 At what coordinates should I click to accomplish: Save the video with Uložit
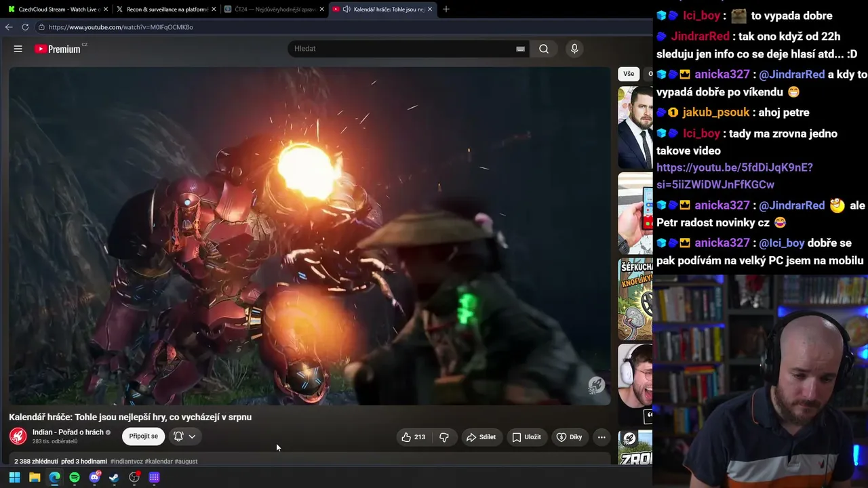coord(526,437)
